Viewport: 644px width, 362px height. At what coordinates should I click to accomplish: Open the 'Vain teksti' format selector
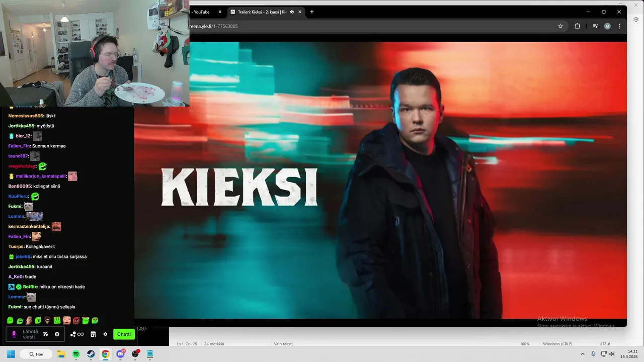click(283, 344)
